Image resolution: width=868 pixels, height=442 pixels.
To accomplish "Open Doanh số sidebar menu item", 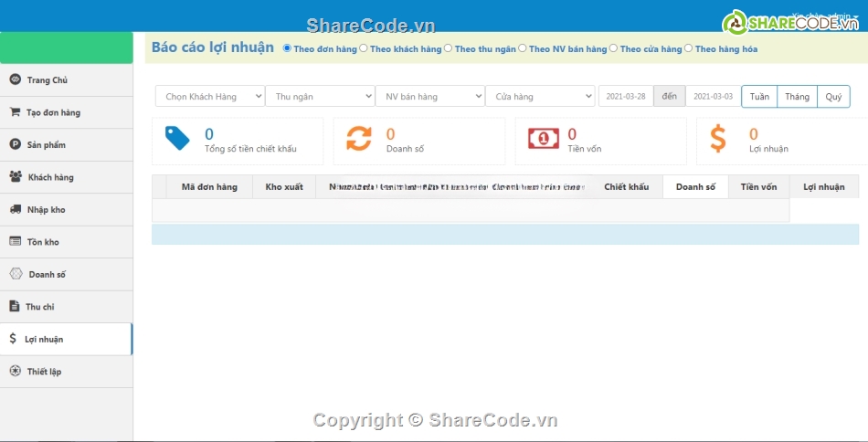I will (66, 274).
